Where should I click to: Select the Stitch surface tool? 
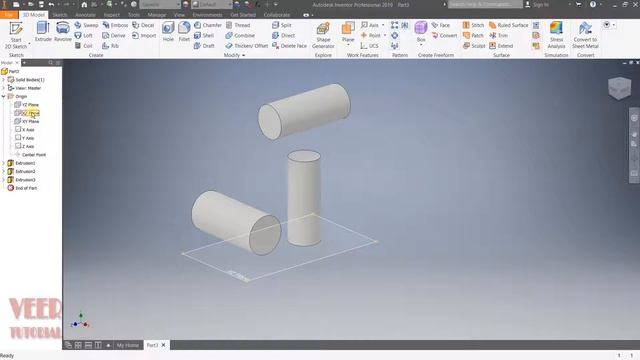[x=473, y=25]
